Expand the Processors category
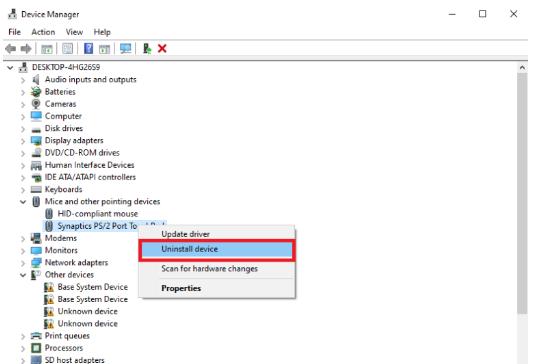The width and height of the screenshot is (539, 364). pos(23,349)
